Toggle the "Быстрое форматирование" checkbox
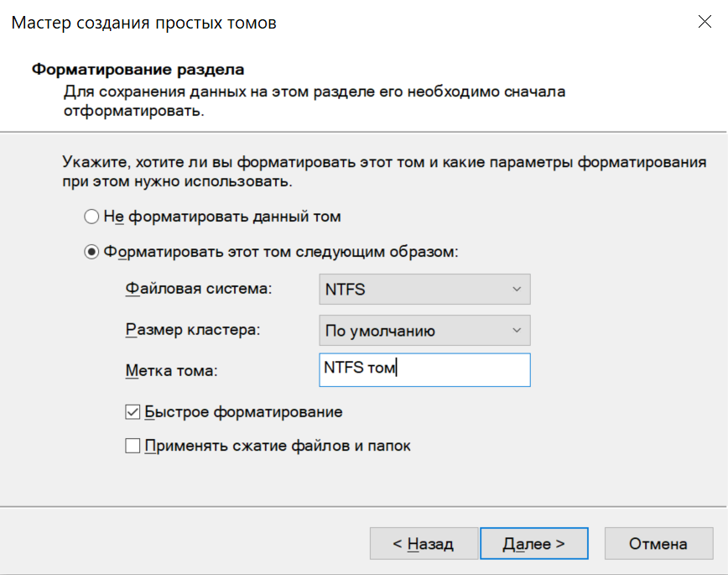Image resolution: width=728 pixels, height=575 pixels. (133, 412)
